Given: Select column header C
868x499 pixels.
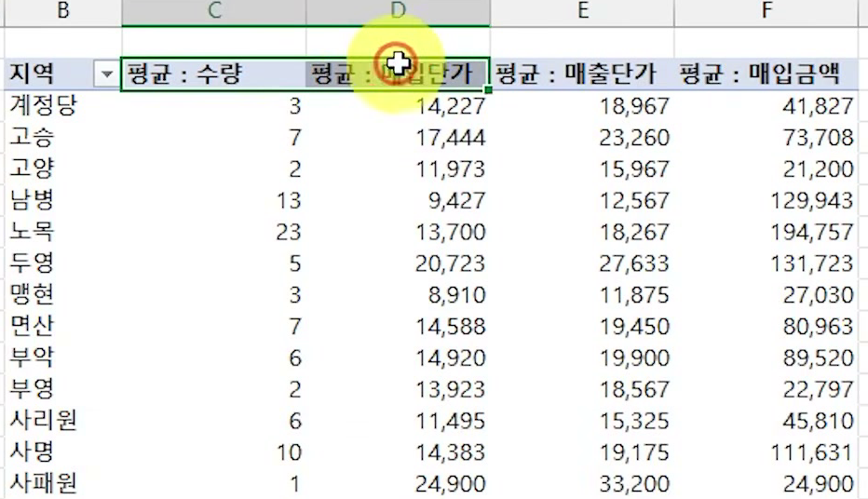Looking at the screenshot, I should click(x=213, y=11).
